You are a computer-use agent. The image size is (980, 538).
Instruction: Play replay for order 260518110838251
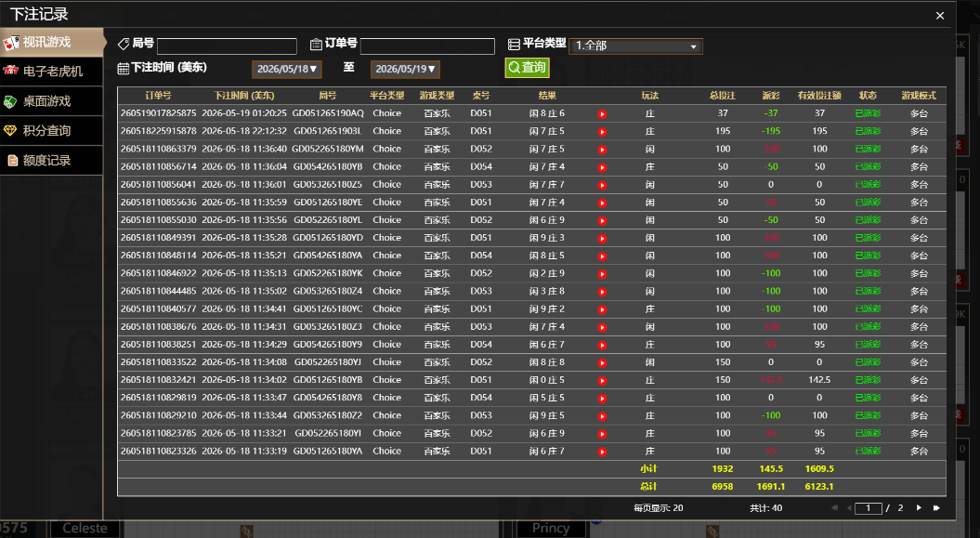pos(602,345)
